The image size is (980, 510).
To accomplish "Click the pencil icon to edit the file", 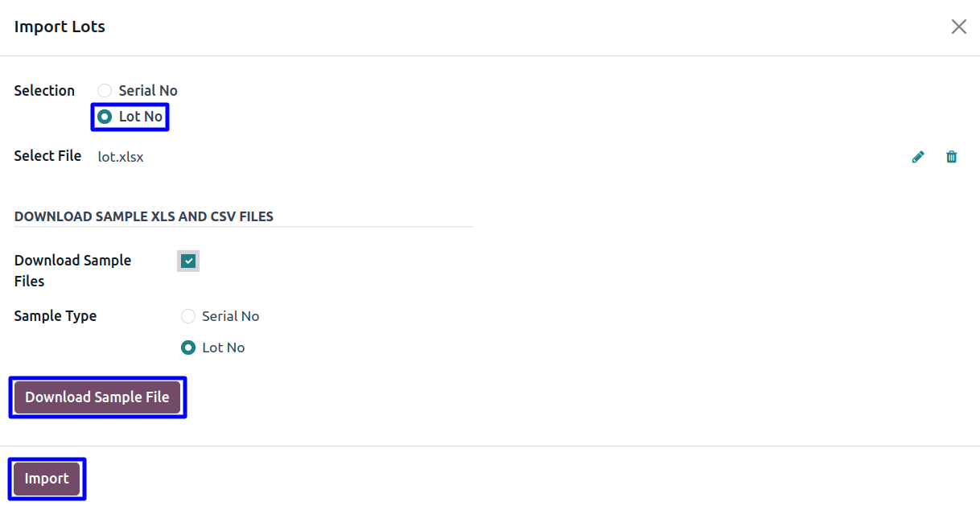I will tap(918, 157).
